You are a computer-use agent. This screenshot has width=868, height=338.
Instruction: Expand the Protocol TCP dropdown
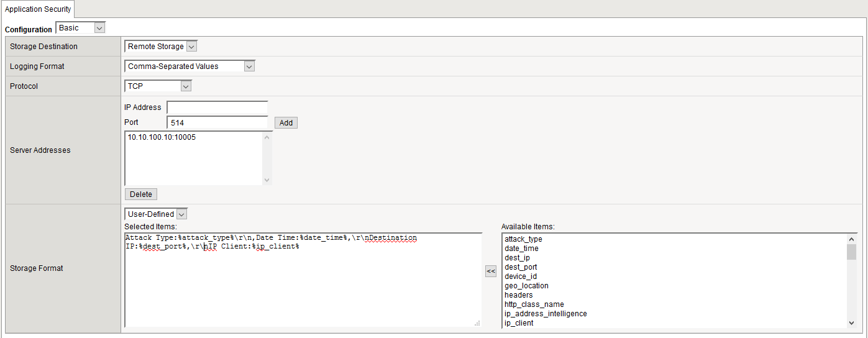coord(158,86)
